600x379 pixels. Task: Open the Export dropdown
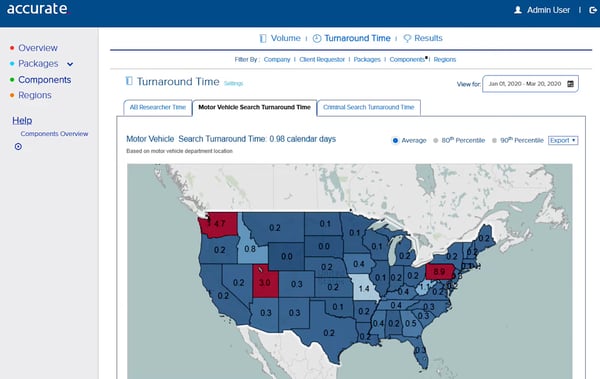(x=563, y=140)
